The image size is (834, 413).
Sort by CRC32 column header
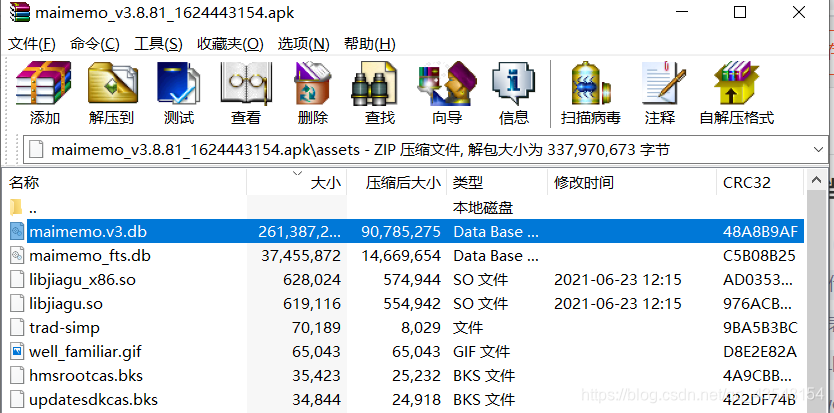(760, 183)
